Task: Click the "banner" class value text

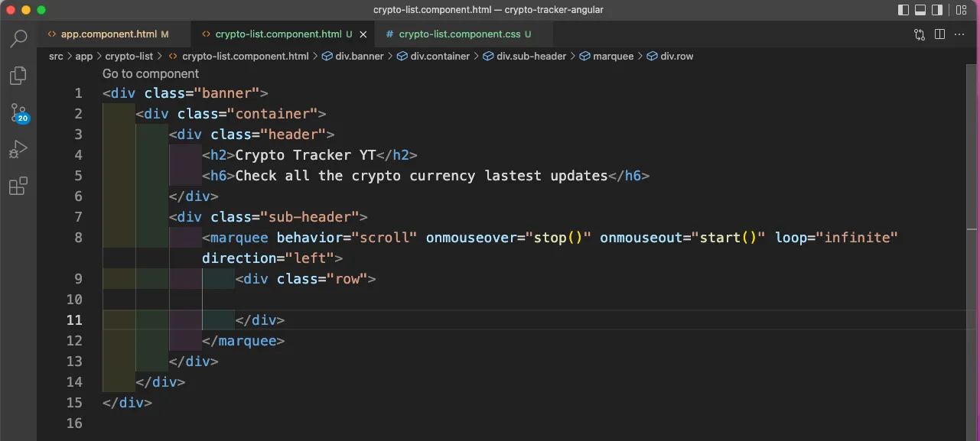Action: pos(227,93)
